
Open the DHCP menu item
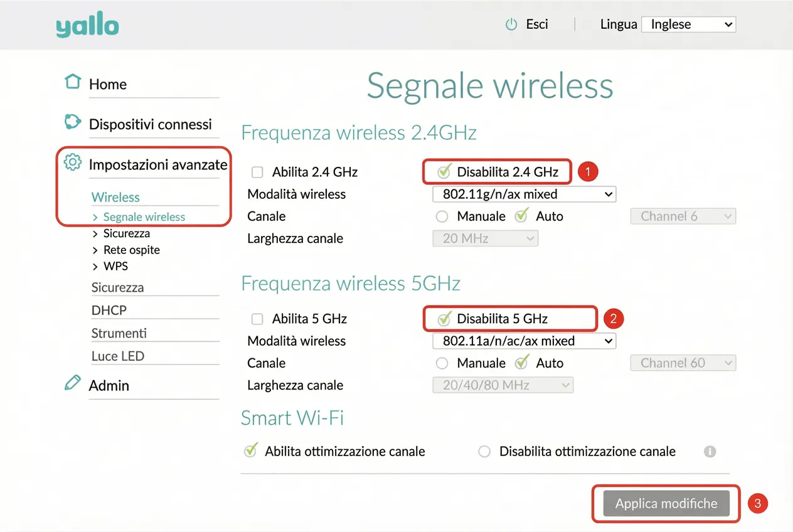pos(109,310)
